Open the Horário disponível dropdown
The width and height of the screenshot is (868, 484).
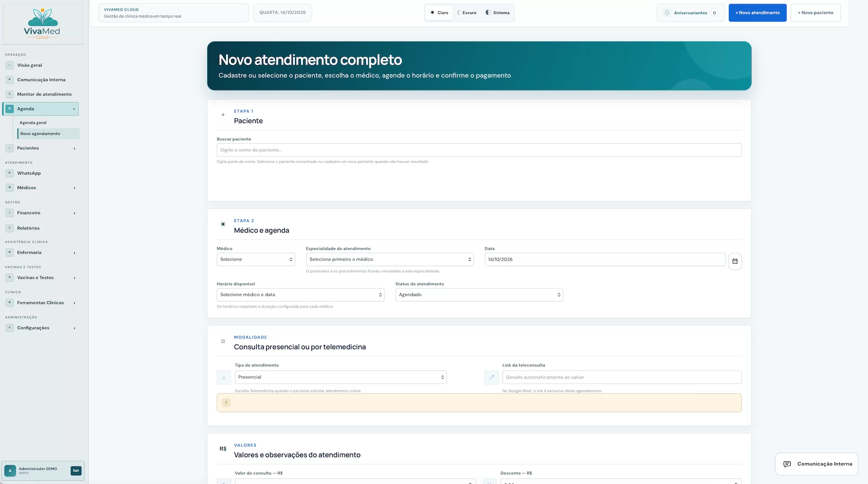tap(301, 295)
